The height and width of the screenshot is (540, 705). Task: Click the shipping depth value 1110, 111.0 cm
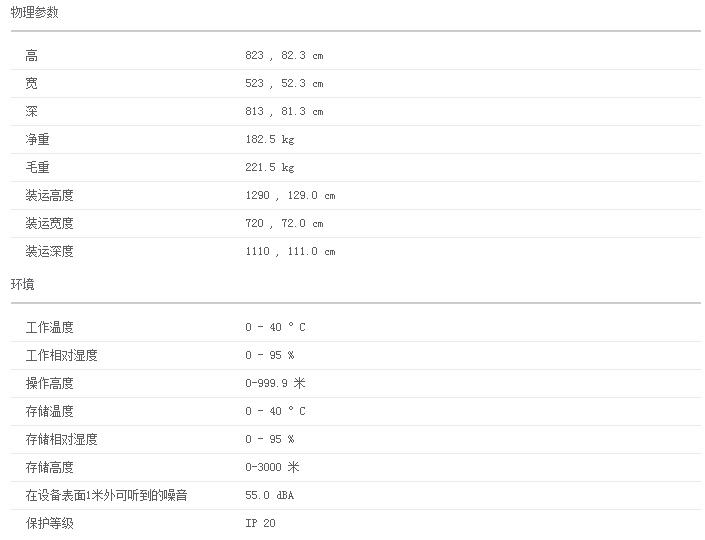point(290,252)
